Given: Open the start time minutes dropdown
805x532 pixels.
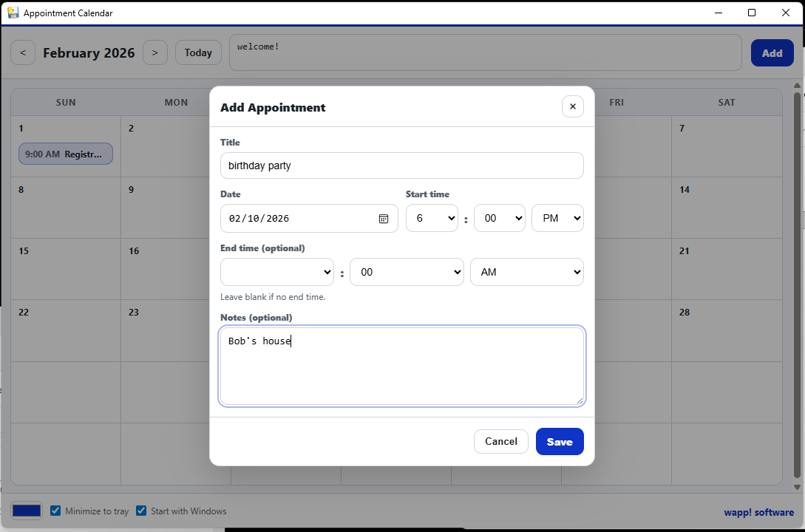Looking at the screenshot, I should click(500, 218).
